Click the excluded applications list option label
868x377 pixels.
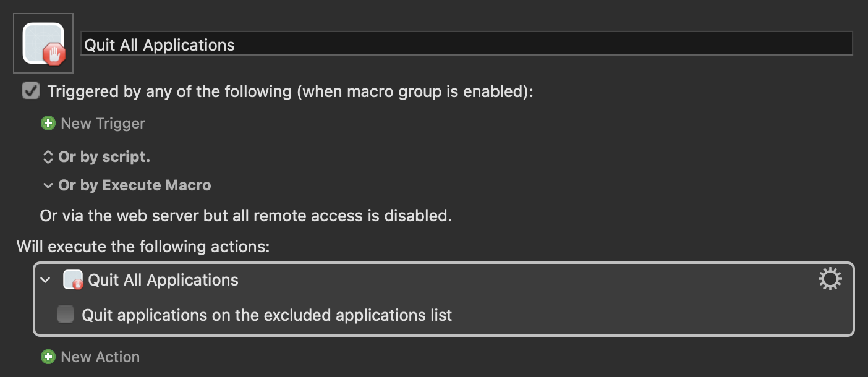(x=267, y=315)
